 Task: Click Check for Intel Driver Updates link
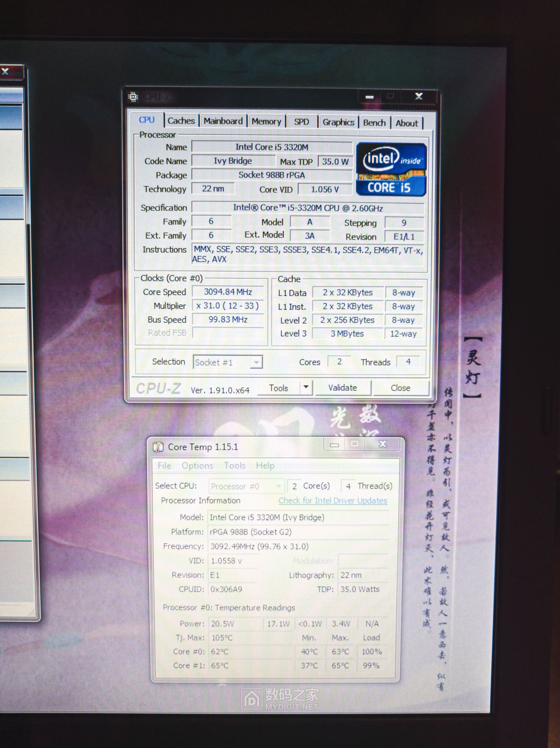coord(333,501)
